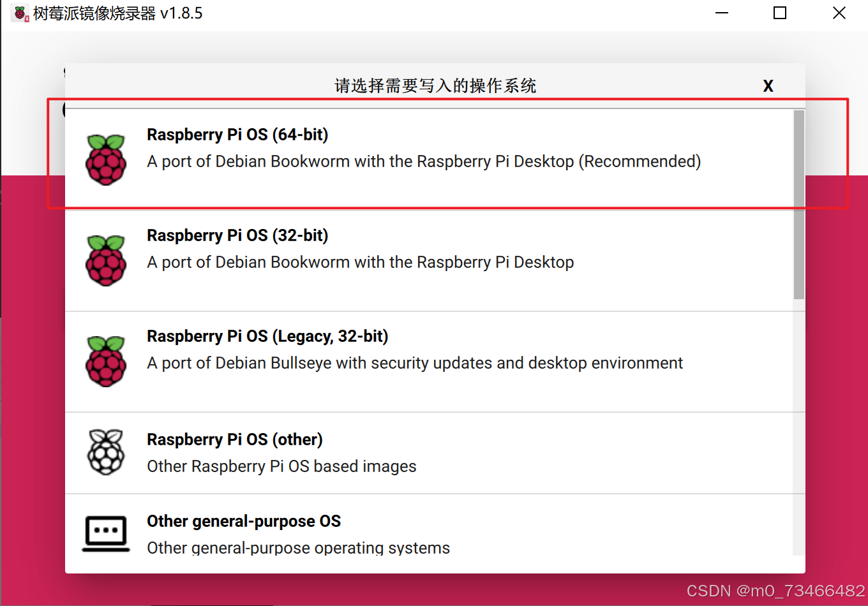868x606 pixels.
Task: Click the Debian Bullseye description text
Action: tap(415, 362)
